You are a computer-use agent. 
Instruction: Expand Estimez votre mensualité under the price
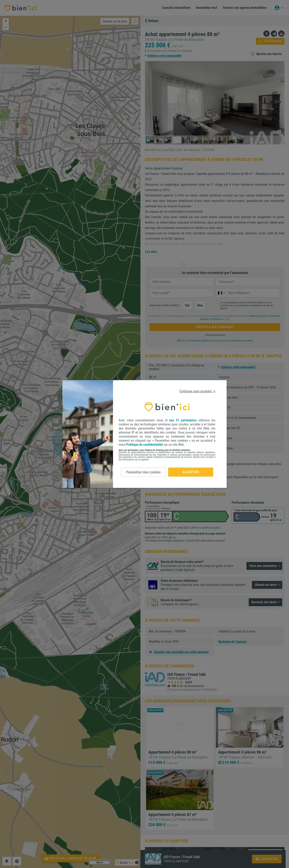tap(164, 56)
